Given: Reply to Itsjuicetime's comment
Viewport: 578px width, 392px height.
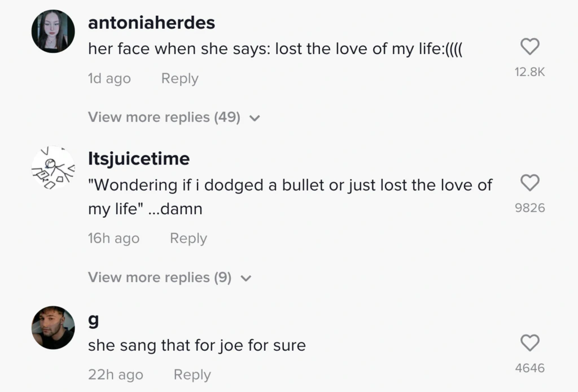Looking at the screenshot, I should tap(189, 239).
